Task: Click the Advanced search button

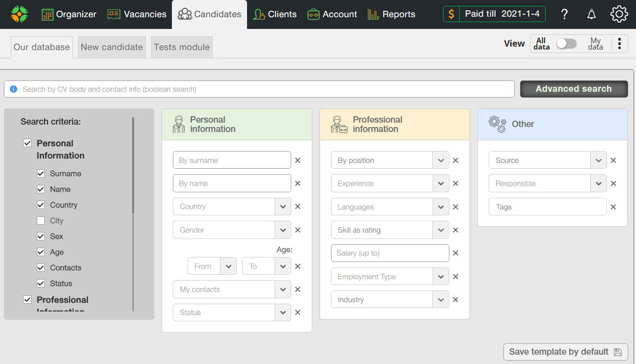Action: coord(574,89)
